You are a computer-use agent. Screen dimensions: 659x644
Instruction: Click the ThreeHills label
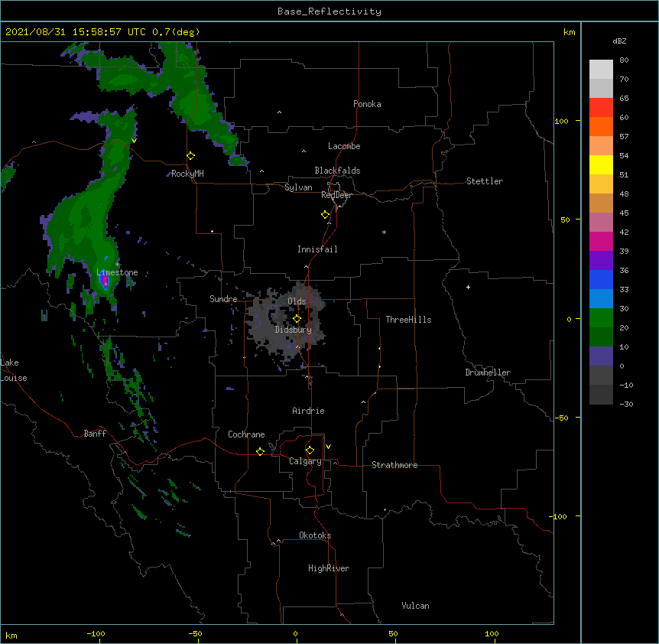pos(408,320)
